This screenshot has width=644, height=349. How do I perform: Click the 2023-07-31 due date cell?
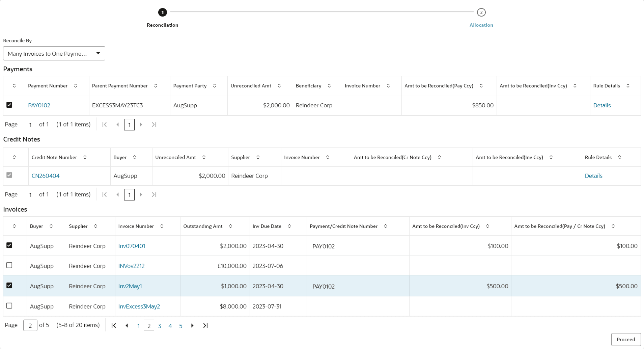(278, 306)
